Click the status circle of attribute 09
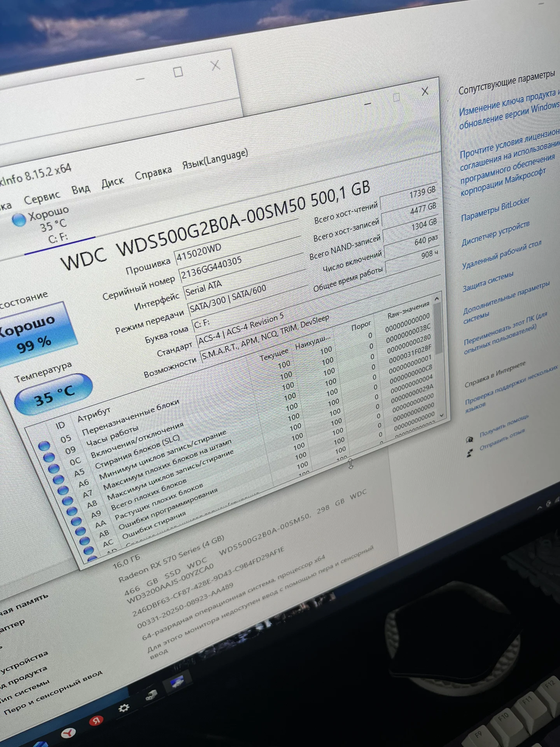The image size is (560, 747). pyautogui.click(x=49, y=457)
